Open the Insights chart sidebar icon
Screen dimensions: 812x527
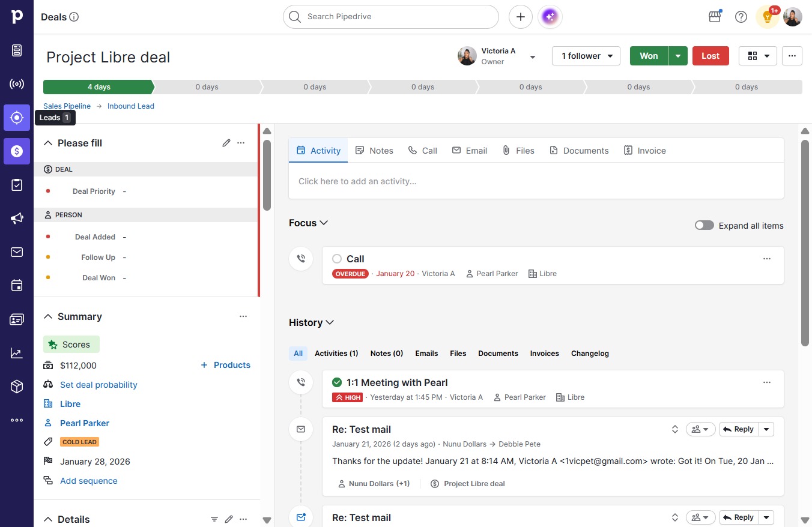tap(17, 354)
